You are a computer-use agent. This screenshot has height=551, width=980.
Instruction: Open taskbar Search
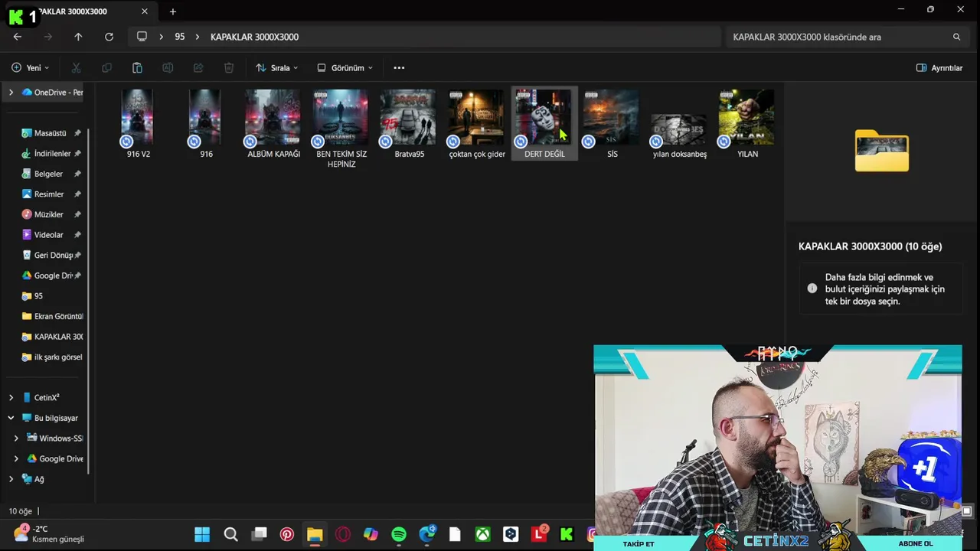230,534
